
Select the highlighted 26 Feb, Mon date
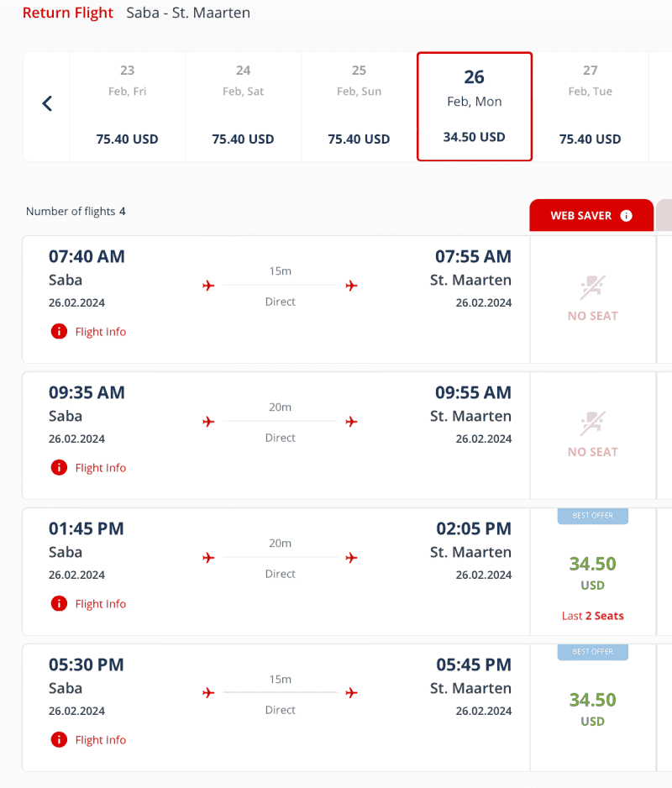[475, 107]
